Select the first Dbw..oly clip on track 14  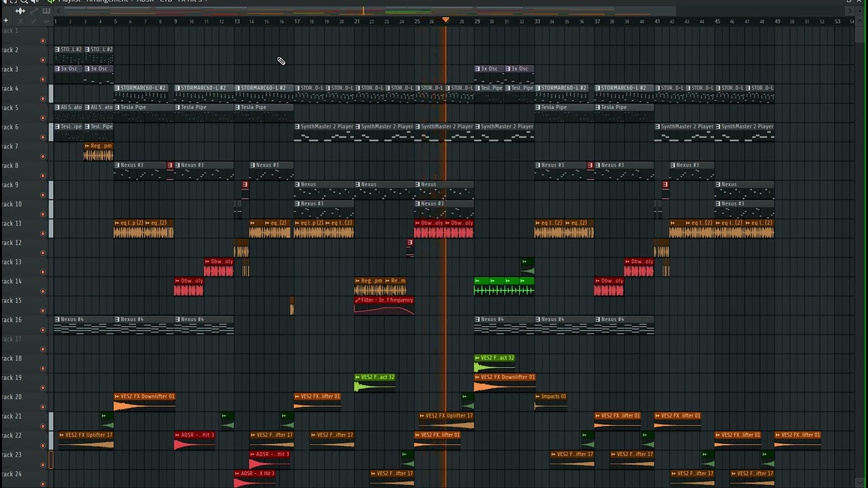tap(189, 286)
